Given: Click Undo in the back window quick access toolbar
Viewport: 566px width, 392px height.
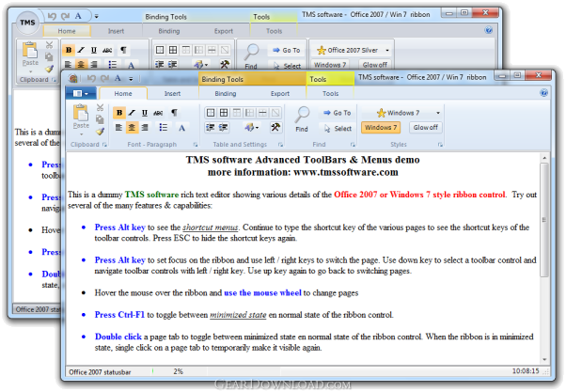Looking at the screenshot, I should (52, 16).
